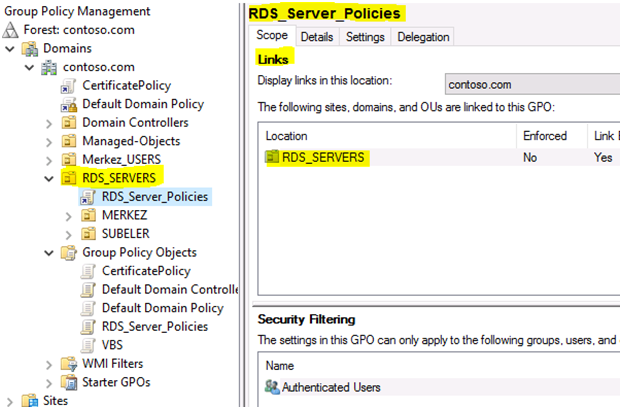Click RDS_Server_Policies scroll icon under Group Policy Objects
622x409 pixels.
88,327
